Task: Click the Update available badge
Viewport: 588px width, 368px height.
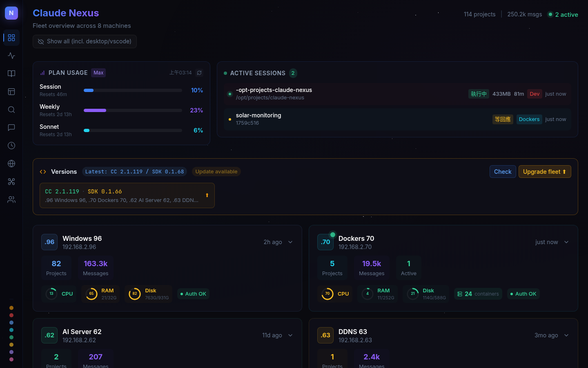Action: (x=216, y=172)
